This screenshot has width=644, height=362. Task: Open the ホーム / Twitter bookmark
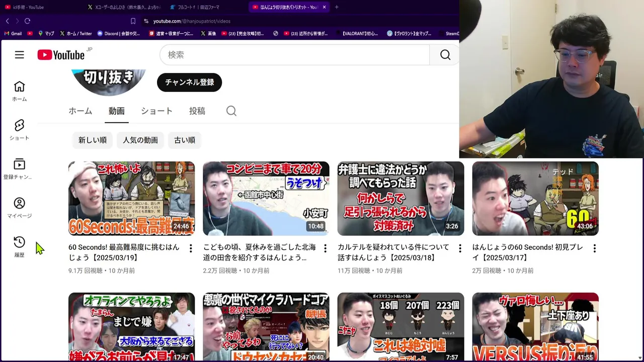click(x=75, y=34)
